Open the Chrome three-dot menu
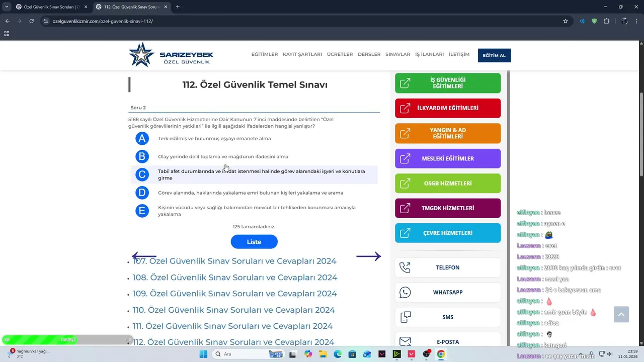 point(637,21)
